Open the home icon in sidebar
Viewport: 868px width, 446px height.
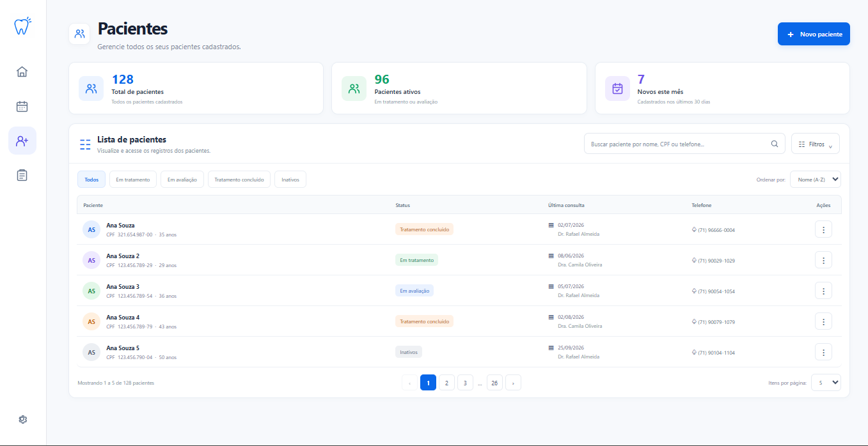(22, 72)
